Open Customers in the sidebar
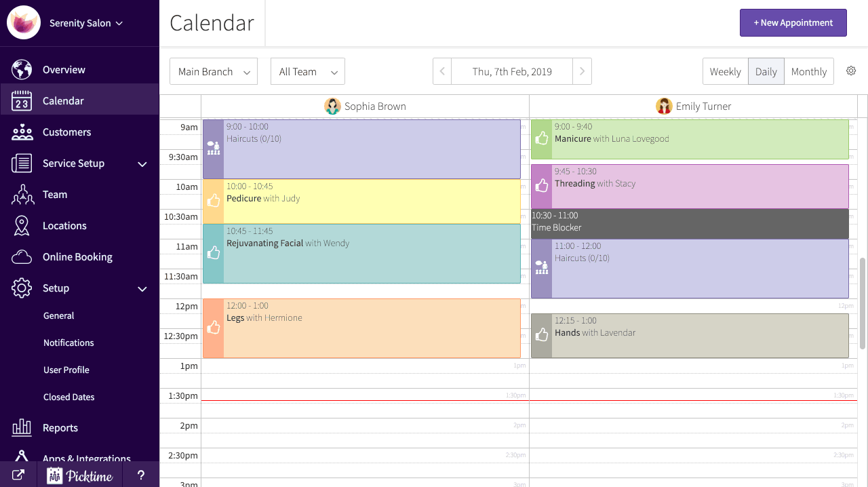Viewport: 868px width, 487px height. tap(66, 132)
